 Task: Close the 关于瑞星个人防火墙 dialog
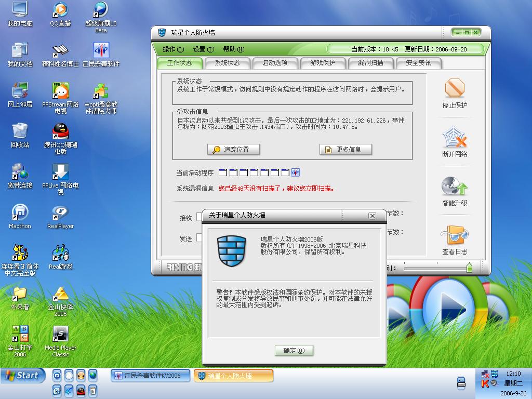(372, 216)
